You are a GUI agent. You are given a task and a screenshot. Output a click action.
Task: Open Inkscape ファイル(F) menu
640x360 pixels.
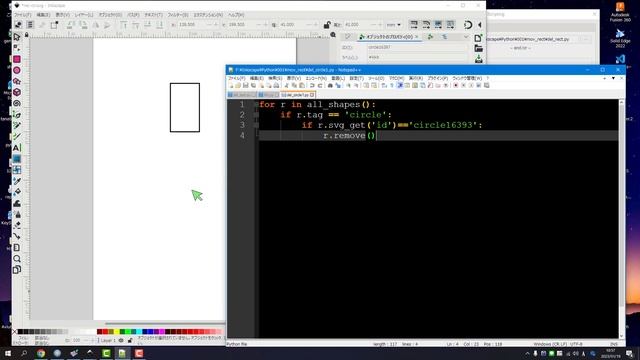click(x=22, y=15)
